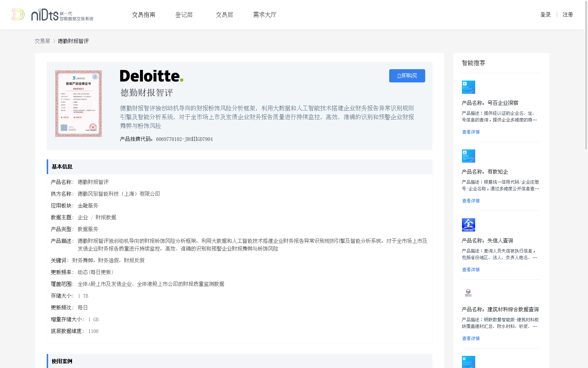Click the 德勤财报智评 product title heading
The height and width of the screenshot is (368, 588).
pyautogui.click(x=147, y=93)
